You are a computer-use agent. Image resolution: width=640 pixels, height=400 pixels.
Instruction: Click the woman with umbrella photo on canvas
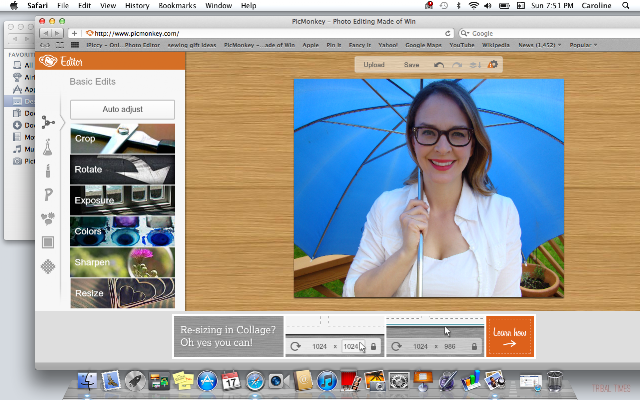429,188
